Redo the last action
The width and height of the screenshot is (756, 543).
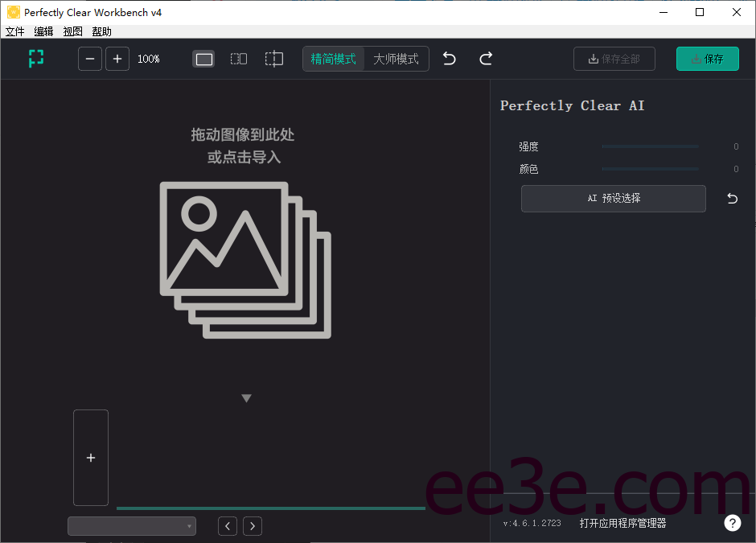point(485,58)
